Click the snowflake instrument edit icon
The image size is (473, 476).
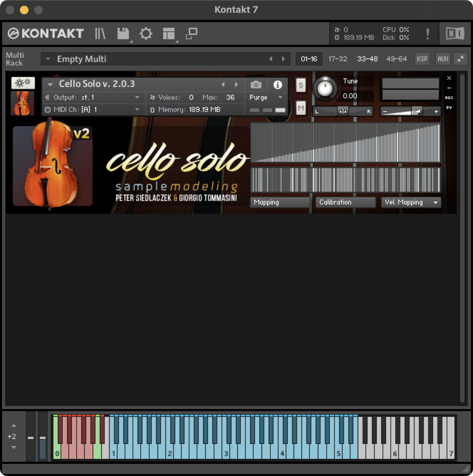23,83
